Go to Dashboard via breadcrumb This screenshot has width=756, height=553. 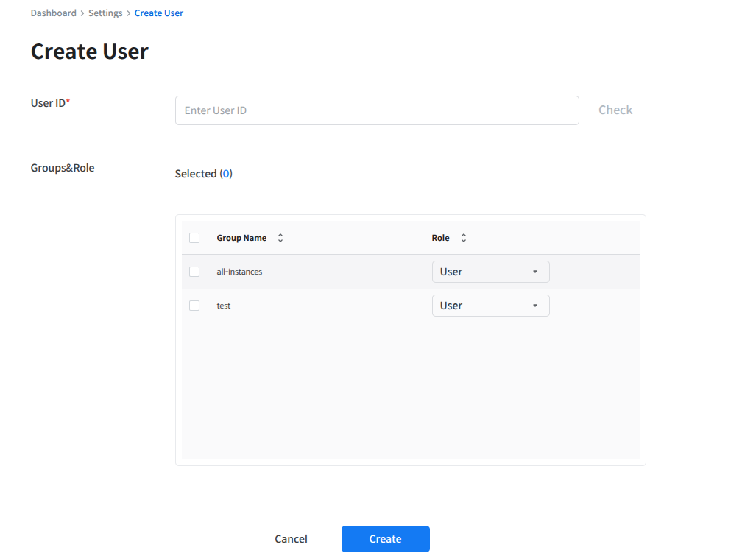click(53, 13)
